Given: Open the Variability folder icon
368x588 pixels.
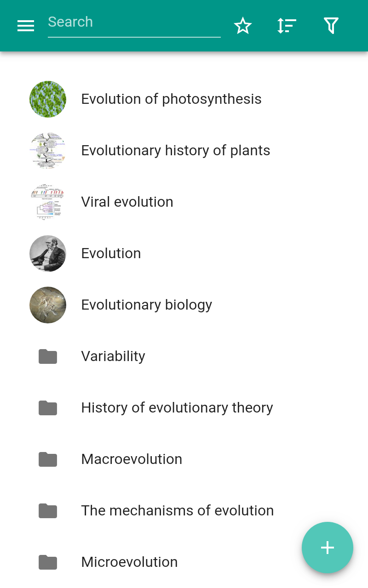Looking at the screenshot, I should (48, 356).
